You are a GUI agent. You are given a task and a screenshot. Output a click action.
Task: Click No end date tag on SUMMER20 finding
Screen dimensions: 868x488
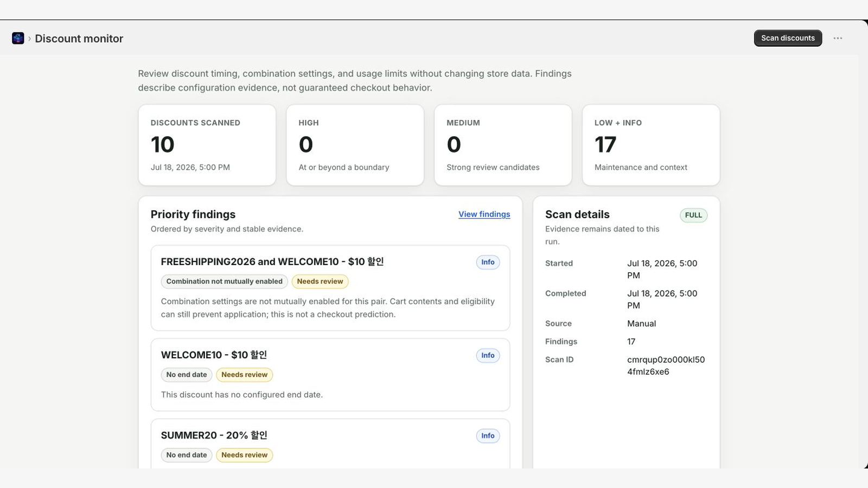(187, 455)
